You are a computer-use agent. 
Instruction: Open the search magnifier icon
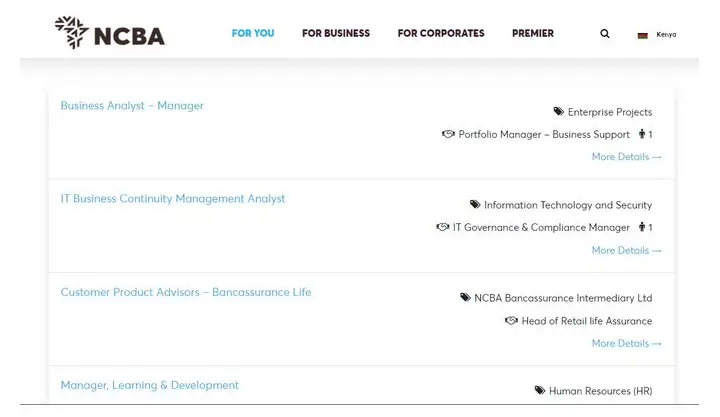click(x=605, y=34)
